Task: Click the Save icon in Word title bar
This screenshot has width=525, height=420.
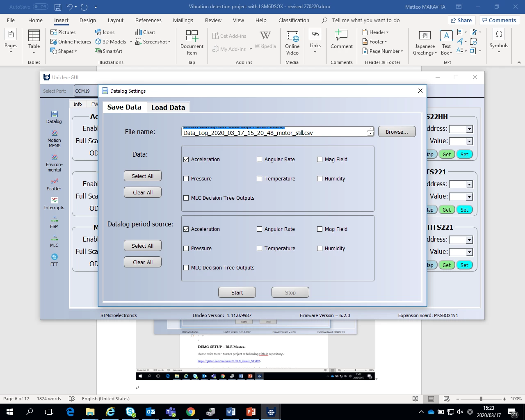Action: click(x=58, y=7)
